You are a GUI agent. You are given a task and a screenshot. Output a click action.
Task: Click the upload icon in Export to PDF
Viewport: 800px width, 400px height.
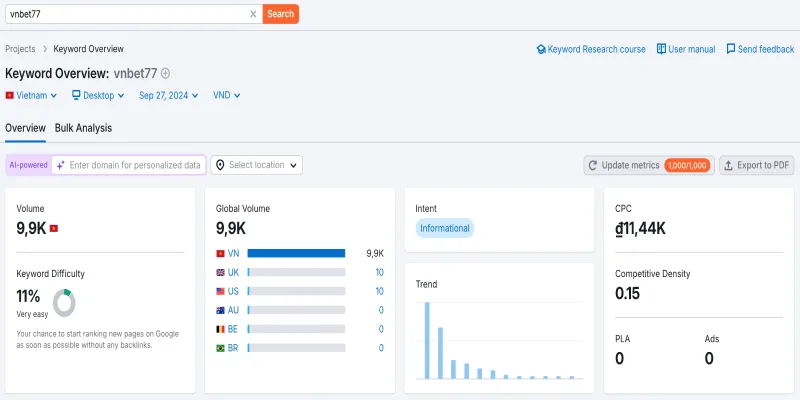point(729,165)
